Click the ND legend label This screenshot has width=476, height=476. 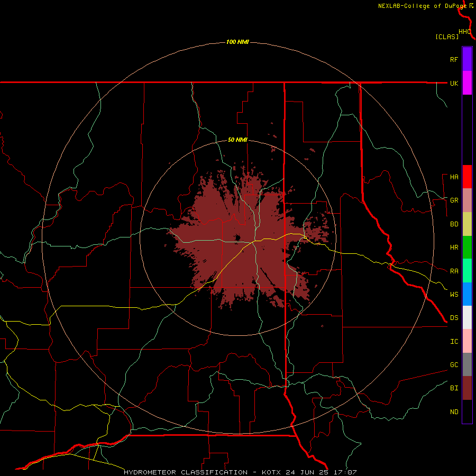click(x=454, y=412)
